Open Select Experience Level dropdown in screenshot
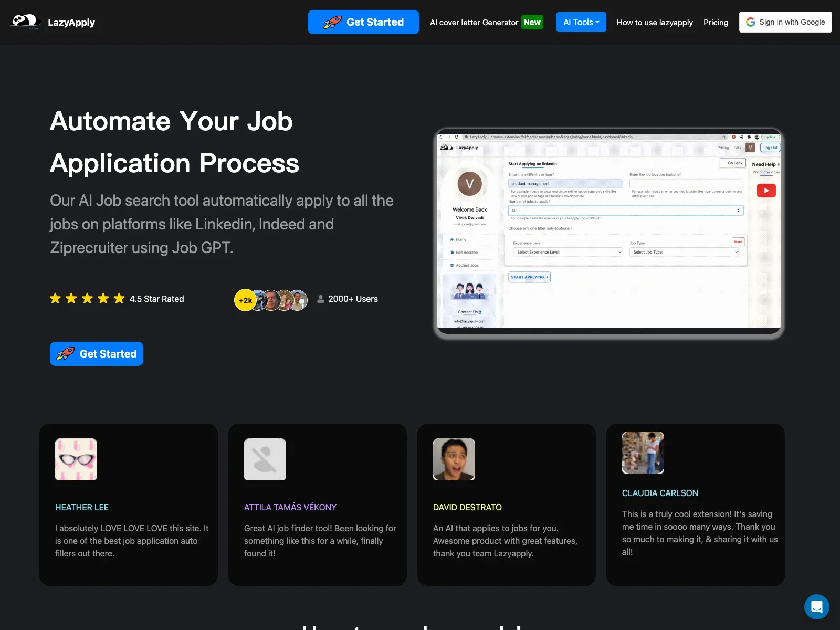The image size is (840, 630). click(568, 252)
